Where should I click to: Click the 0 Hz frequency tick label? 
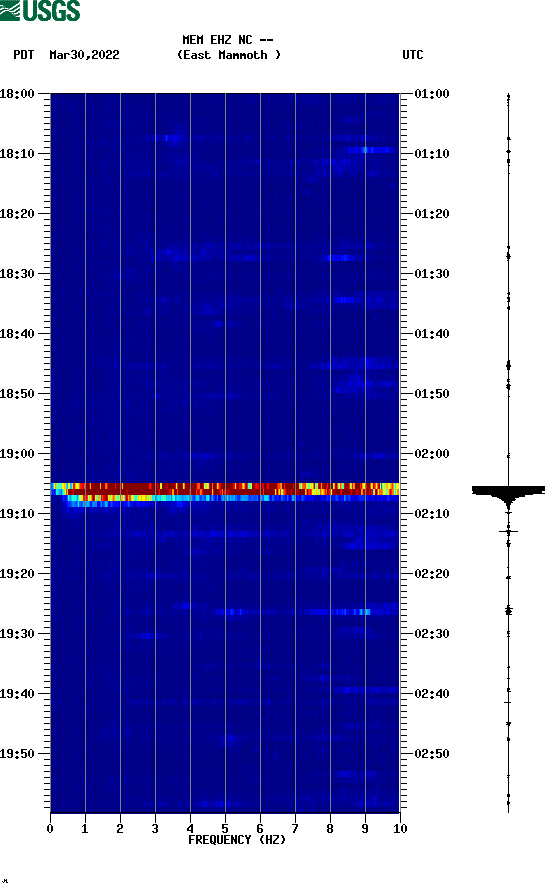tap(50, 829)
